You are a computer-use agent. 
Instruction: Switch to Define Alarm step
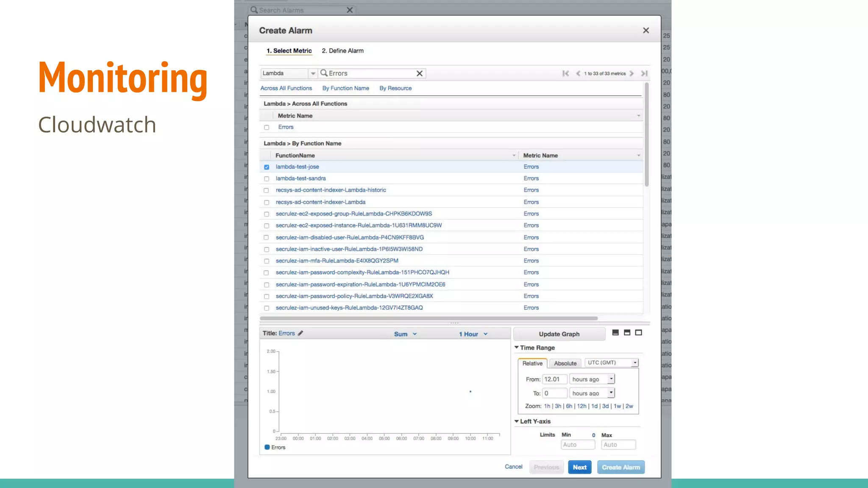coord(342,51)
